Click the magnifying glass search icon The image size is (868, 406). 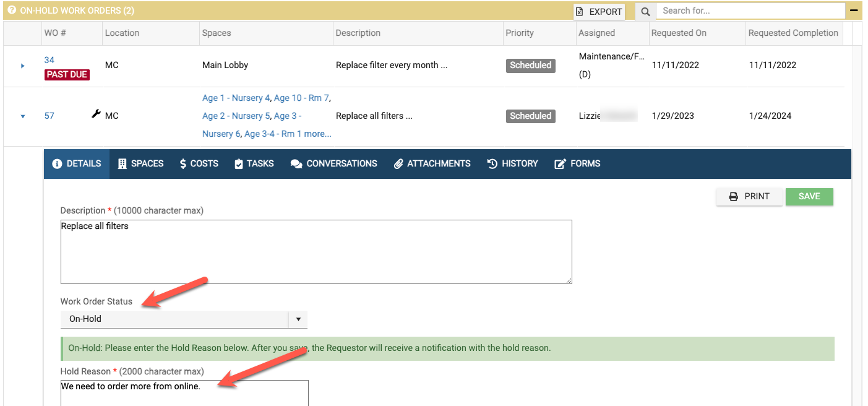pyautogui.click(x=645, y=11)
